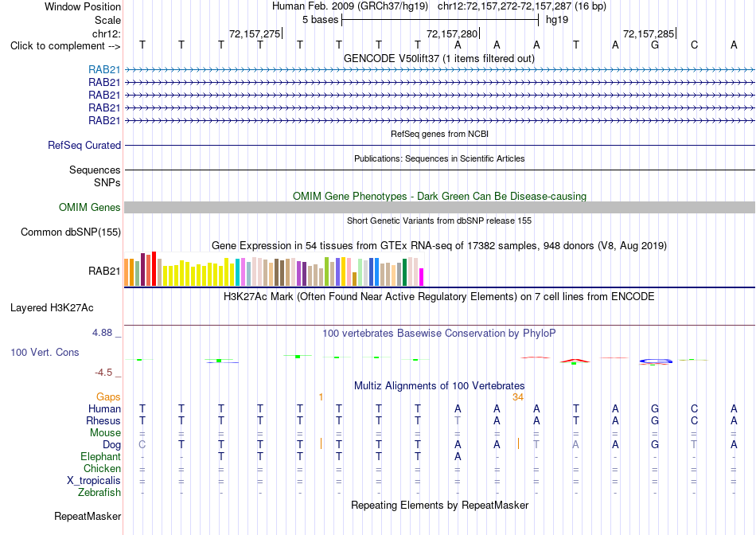
Task: Select the 72,157,280 position marker
Action: [x=452, y=33]
